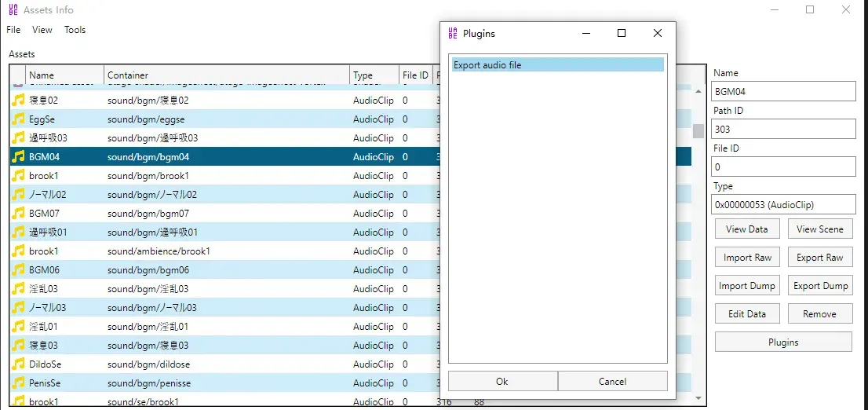Click the Export Dump button
Image resolution: width=868 pixels, height=410 pixels.
point(820,285)
